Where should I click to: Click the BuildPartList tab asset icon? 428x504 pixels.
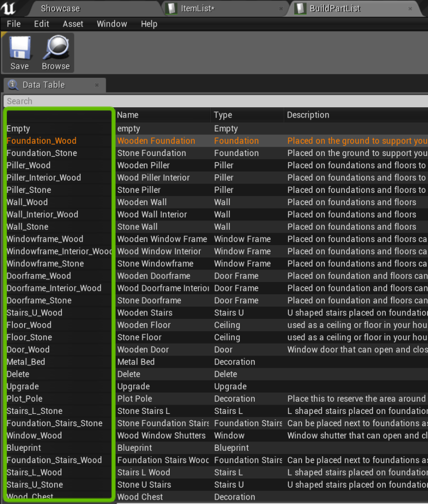coord(300,8)
